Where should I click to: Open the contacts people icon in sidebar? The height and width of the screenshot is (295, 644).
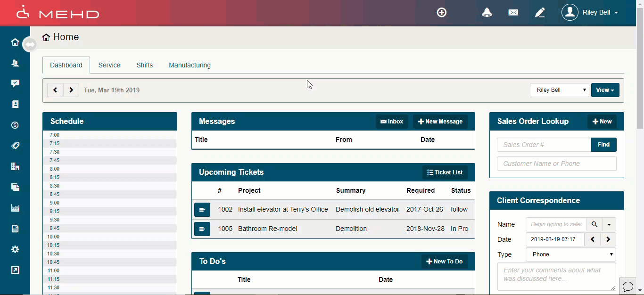(x=15, y=63)
